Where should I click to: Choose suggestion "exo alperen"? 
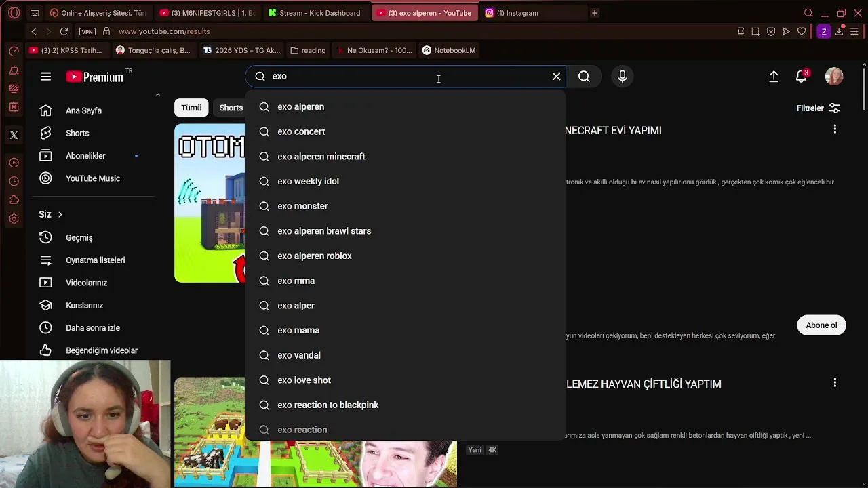coord(406,107)
